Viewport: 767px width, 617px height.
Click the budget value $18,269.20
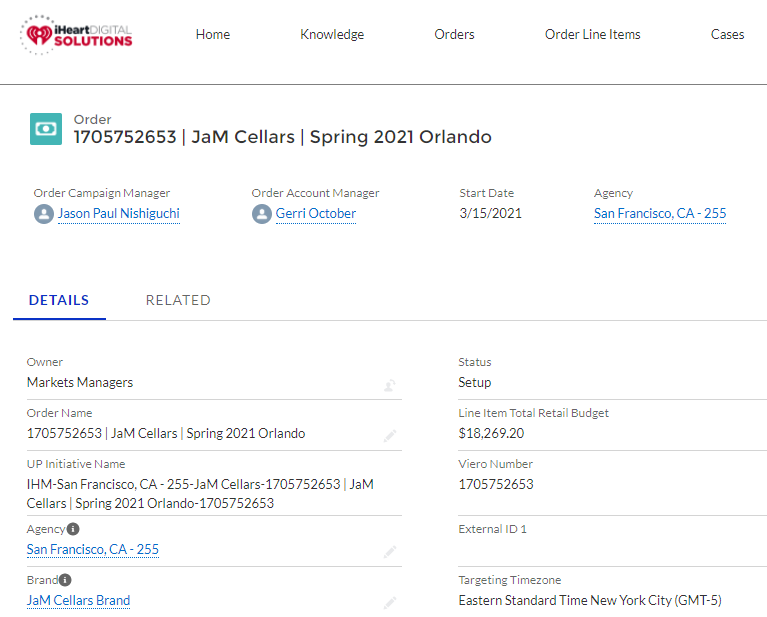click(491, 434)
